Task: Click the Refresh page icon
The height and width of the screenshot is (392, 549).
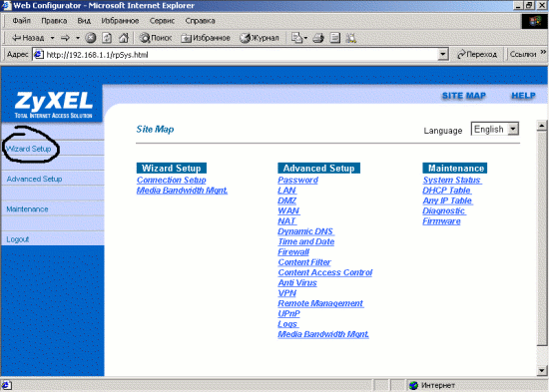Action: point(107,38)
